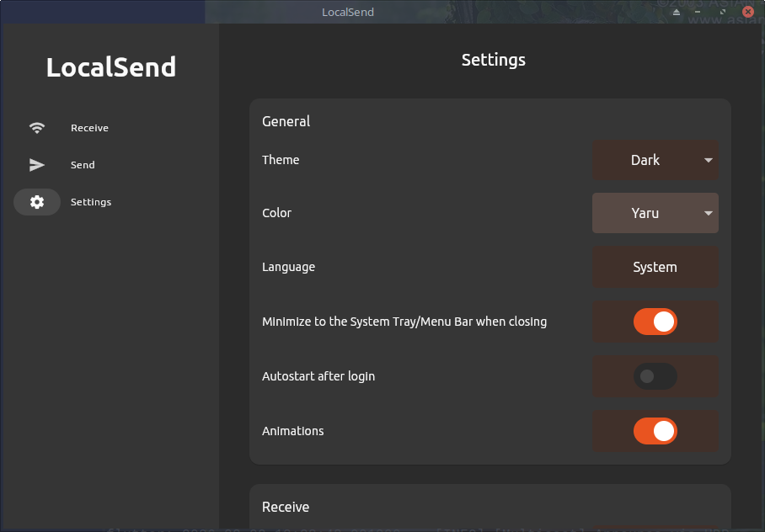The height and width of the screenshot is (532, 765).
Task: Click the Language System button
Action: (655, 267)
